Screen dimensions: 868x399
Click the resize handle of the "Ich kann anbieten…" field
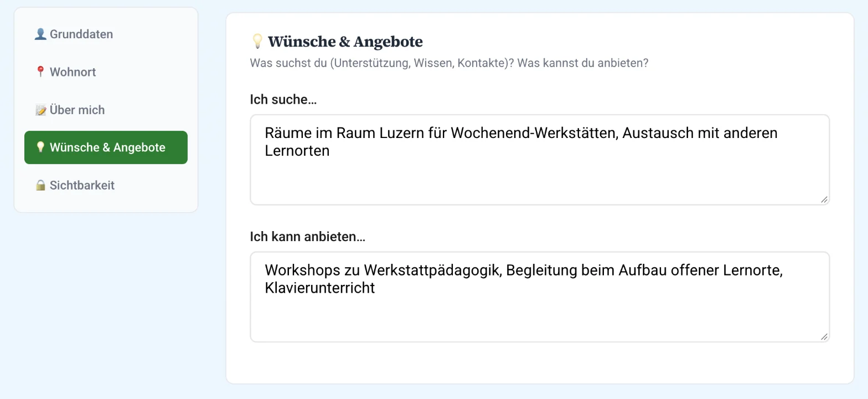pos(824,336)
